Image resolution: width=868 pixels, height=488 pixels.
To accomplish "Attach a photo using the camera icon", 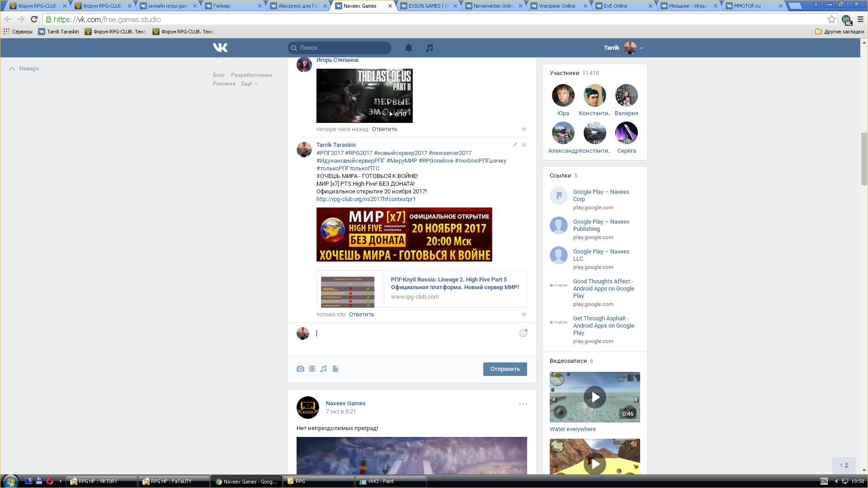I will (x=300, y=369).
